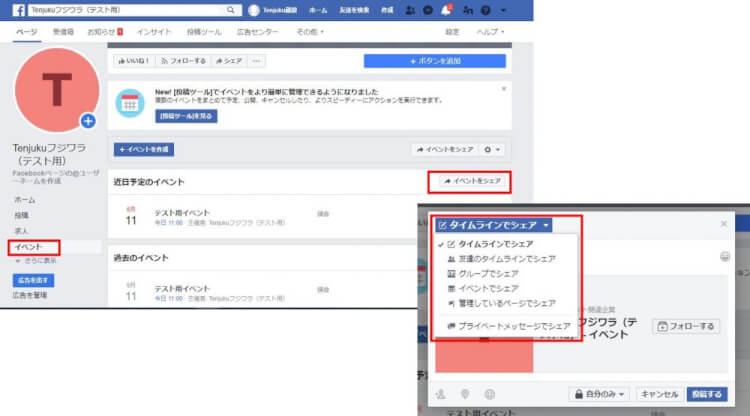Open 広告を管理 in the left sidebar
The width and height of the screenshot is (750, 416).
click(30, 296)
